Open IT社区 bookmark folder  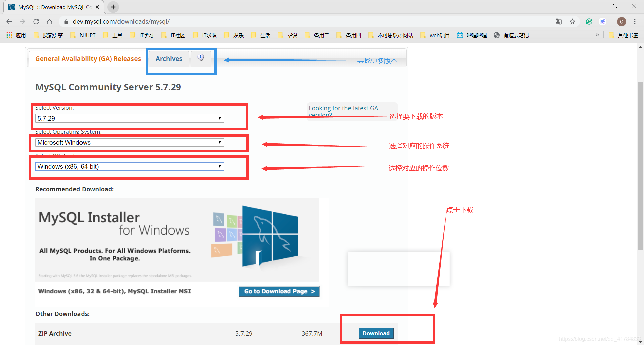click(x=173, y=35)
